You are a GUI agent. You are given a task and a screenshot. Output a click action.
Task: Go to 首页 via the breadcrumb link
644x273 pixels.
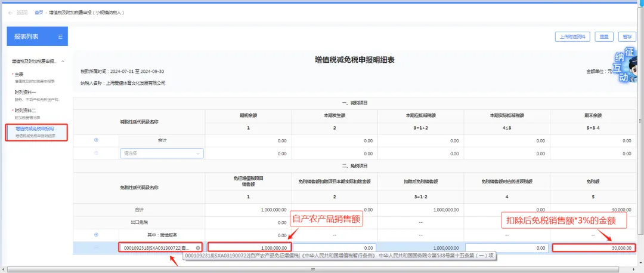tap(39, 13)
